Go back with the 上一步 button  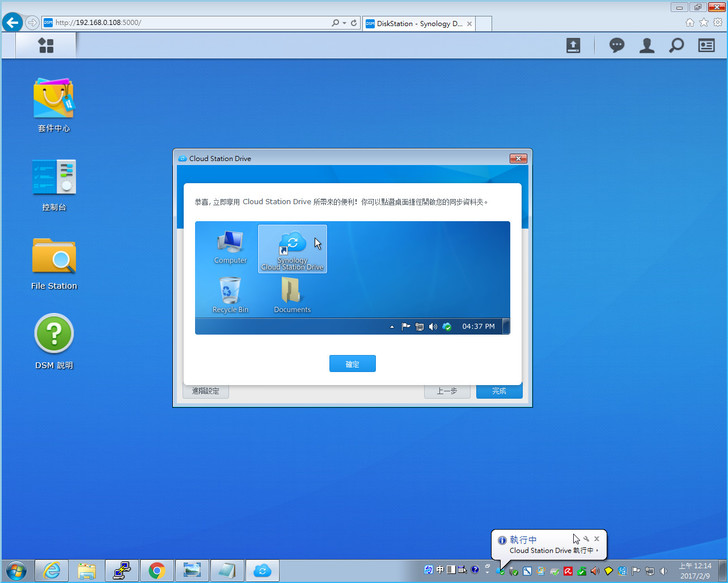[447, 392]
